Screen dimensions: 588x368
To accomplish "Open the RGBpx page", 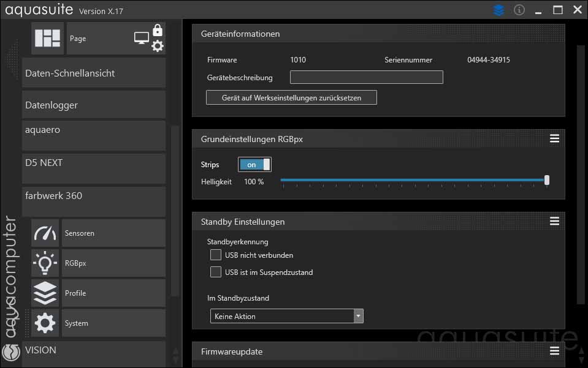I will click(113, 263).
